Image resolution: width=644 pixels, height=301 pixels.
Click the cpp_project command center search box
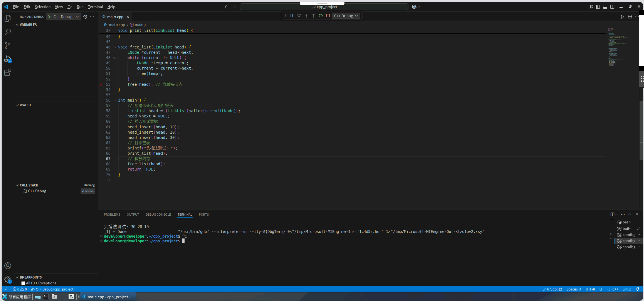[x=324, y=7]
